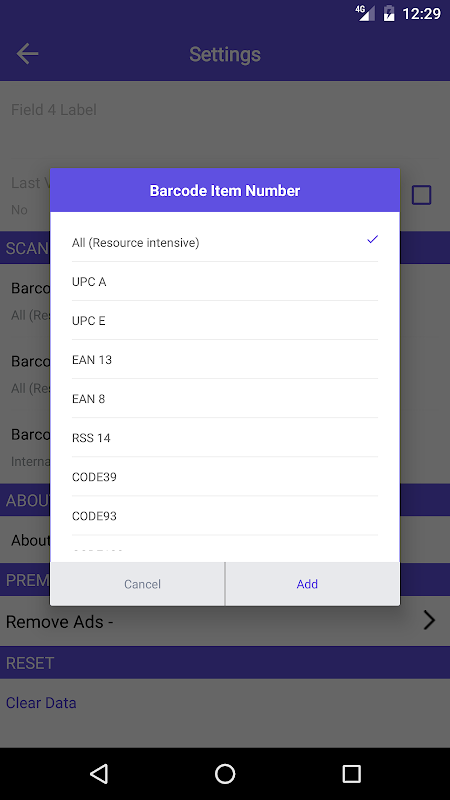Select CODE93 in the dialog
Image resolution: width=450 pixels, height=800 pixels.
pos(225,516)
